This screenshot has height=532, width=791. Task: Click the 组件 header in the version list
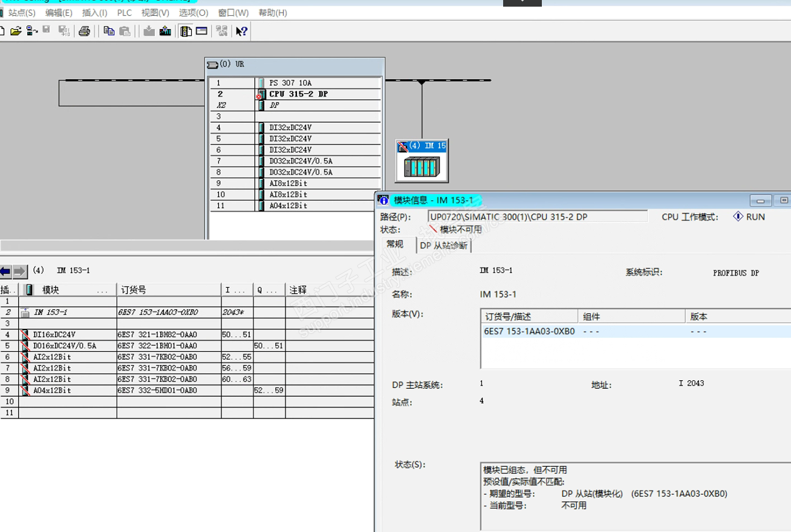click(x=632, y=316)
